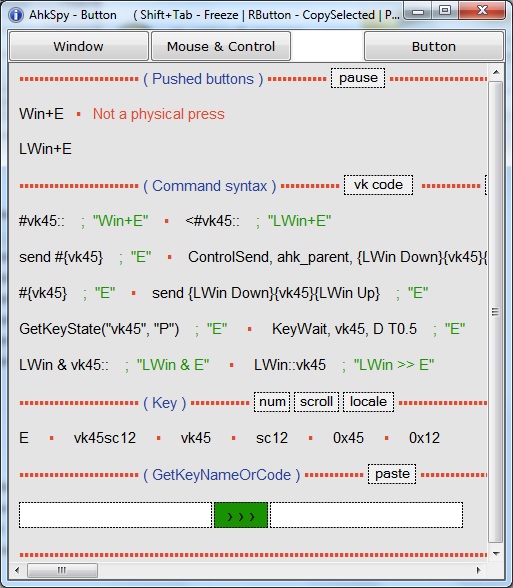Toggle the locale option
The height and width of the screenshot is (588, 513).
click(368, 402)
